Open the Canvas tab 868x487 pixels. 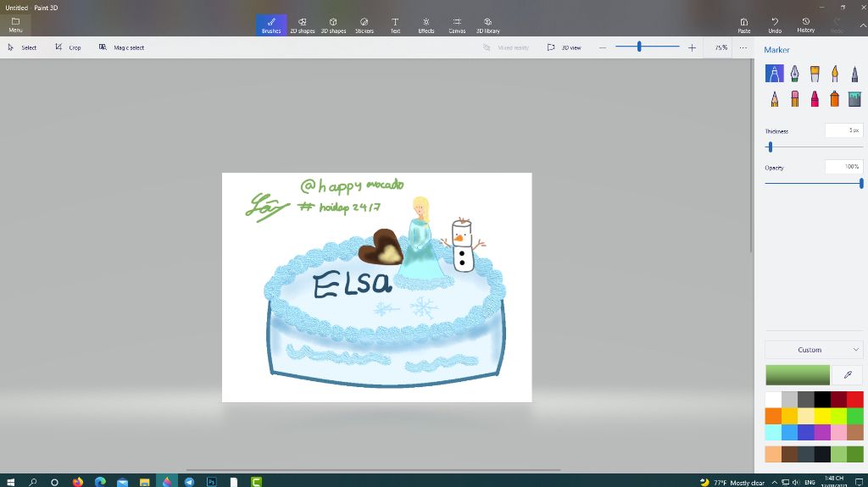click(457, 25)
